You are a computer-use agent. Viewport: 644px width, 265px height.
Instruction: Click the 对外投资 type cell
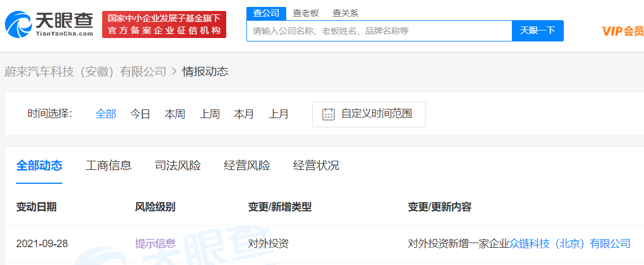pos(268,244)
